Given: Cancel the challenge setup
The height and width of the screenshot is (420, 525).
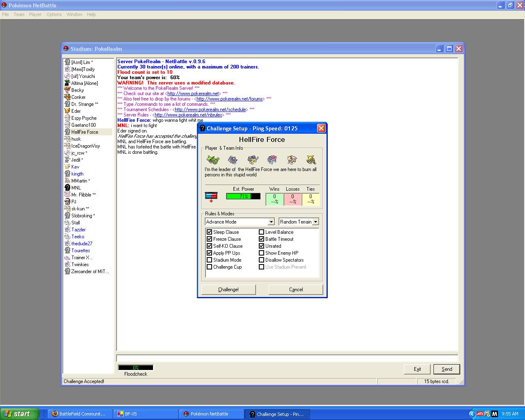Looking at the screenshot, I should point(296,290).
